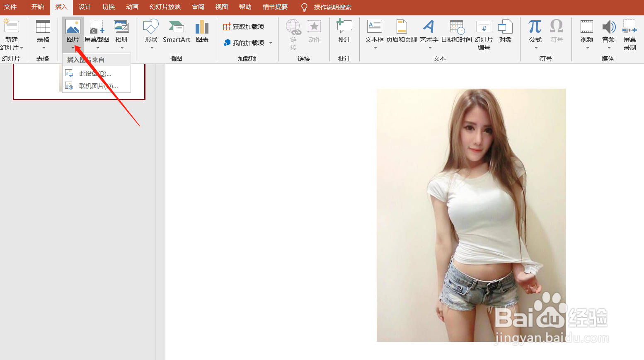Click My Add-ins (我的加载项)
This screenshot has width=644, height=360.
[244, 43]
